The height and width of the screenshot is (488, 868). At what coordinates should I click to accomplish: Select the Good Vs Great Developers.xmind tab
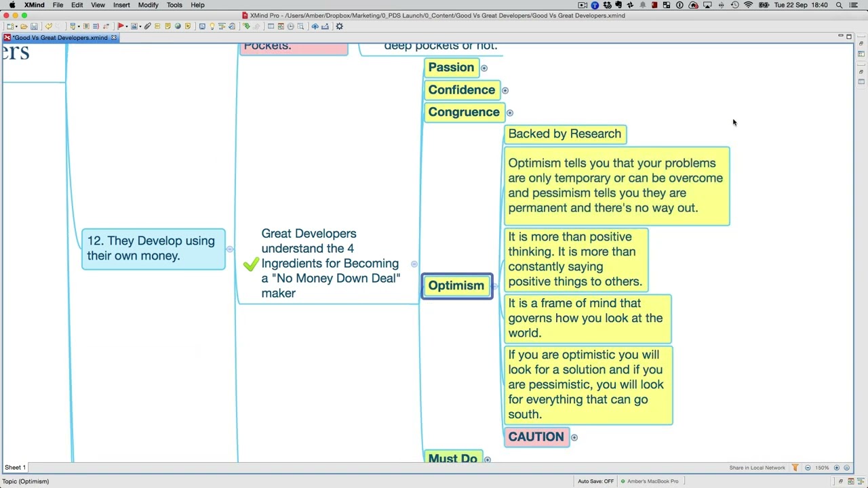point(60,38)
